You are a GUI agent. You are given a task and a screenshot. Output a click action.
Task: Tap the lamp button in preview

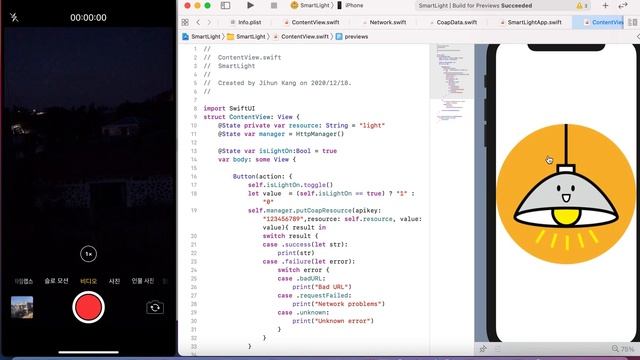[x=566, y=193]
